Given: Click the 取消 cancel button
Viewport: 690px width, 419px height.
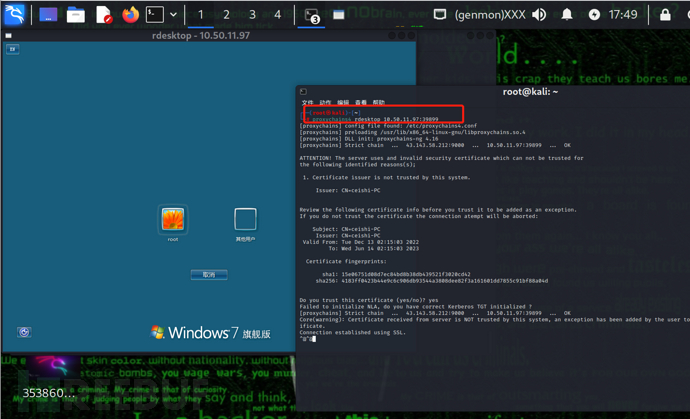Looking at the screenshot, I should 209,274.
